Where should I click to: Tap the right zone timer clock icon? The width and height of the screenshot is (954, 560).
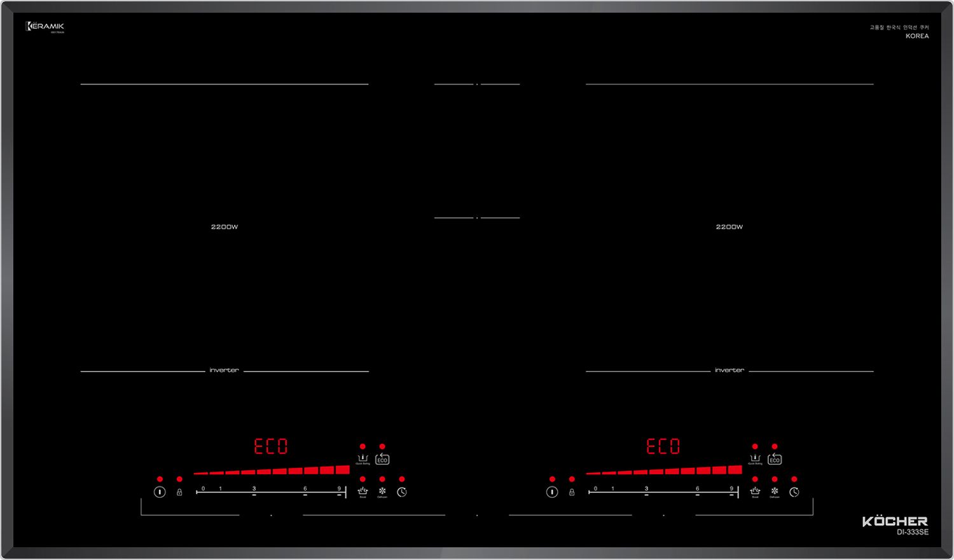pos(794,492)
